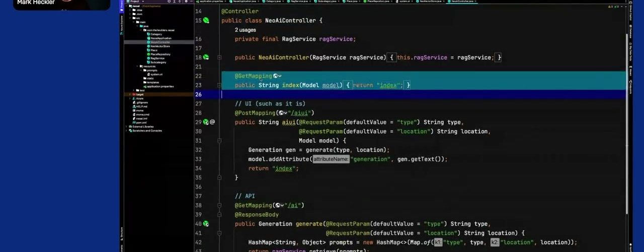Click the globe endpoint icon next to @GetMapping on line 22
Screen dimensions: 644x252
pyautogui.click(x=276, y=76)
